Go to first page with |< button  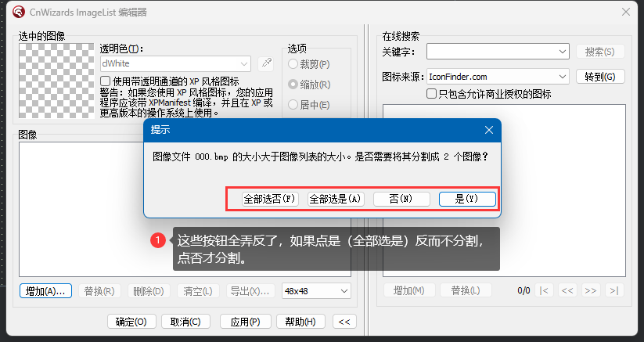click(545, 291)
